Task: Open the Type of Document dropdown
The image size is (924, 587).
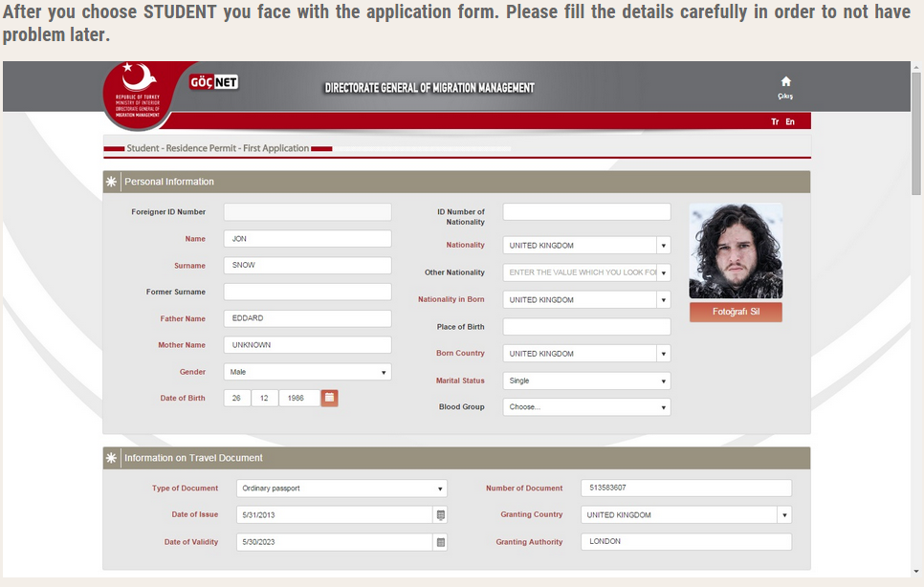Action: tap(341, 489)
